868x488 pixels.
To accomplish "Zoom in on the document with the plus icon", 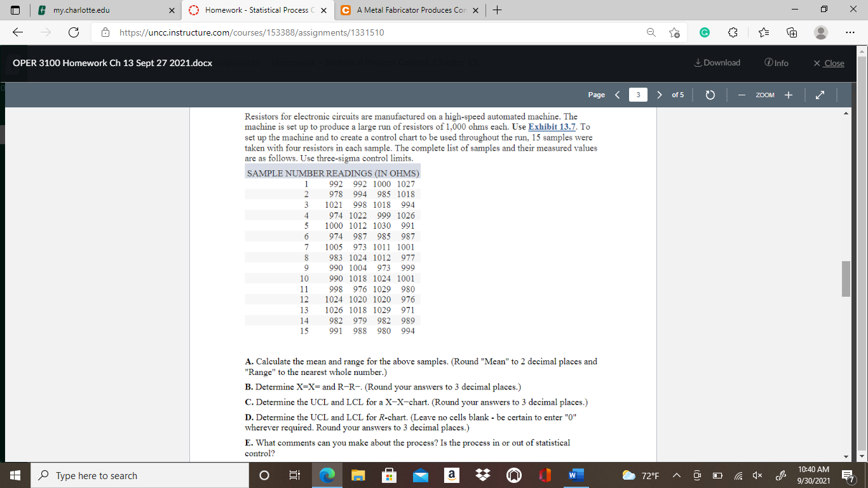I will [788, 94].
